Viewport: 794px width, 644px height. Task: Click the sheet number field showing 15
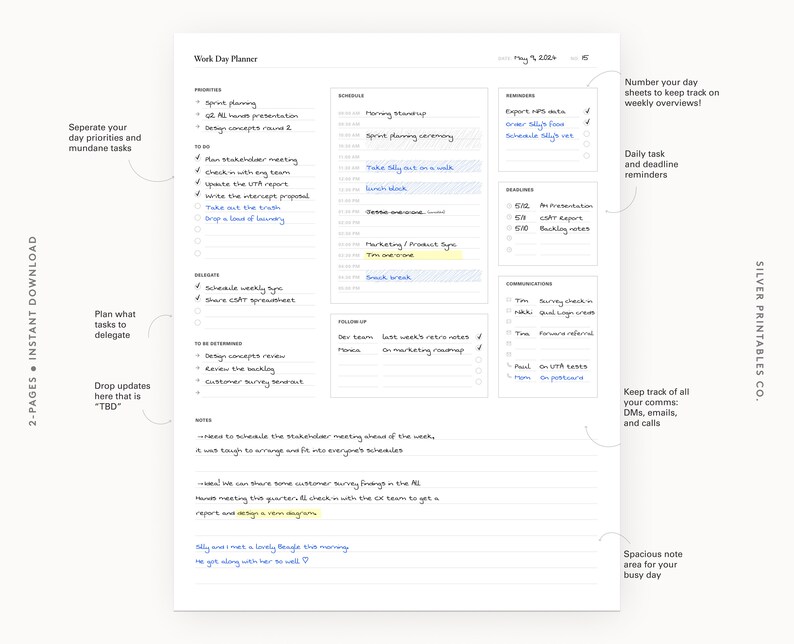(x=585, y=58)
